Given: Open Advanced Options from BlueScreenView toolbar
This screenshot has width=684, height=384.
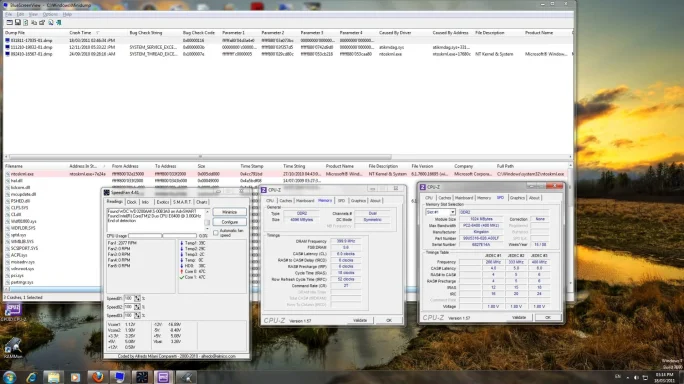Looking at the screenshot, I should (x=10, y=22).
